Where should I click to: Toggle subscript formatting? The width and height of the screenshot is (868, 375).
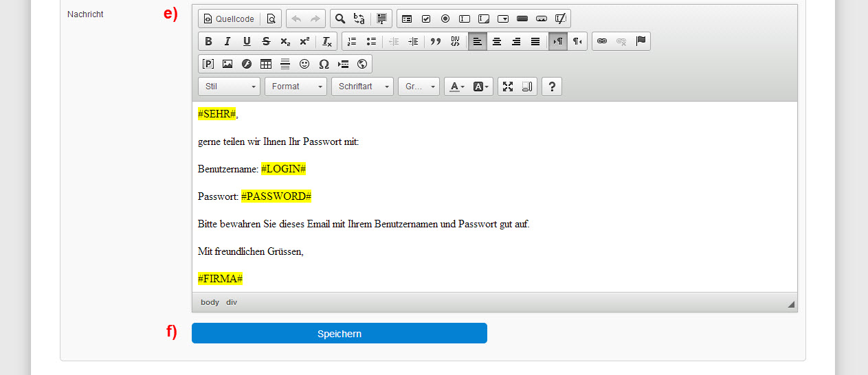click(x=285, y=41)
